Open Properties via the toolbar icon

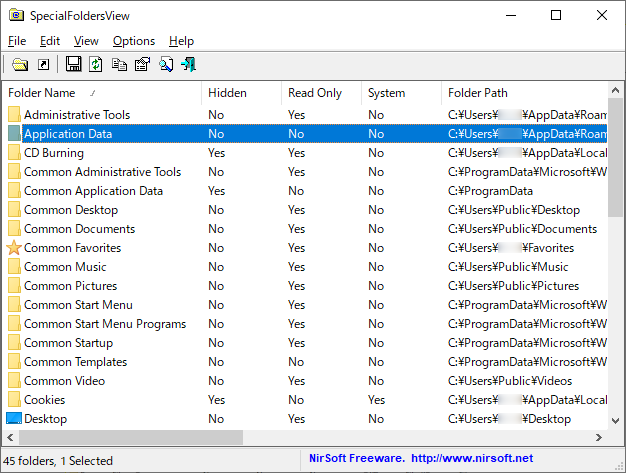click(142, 65)
